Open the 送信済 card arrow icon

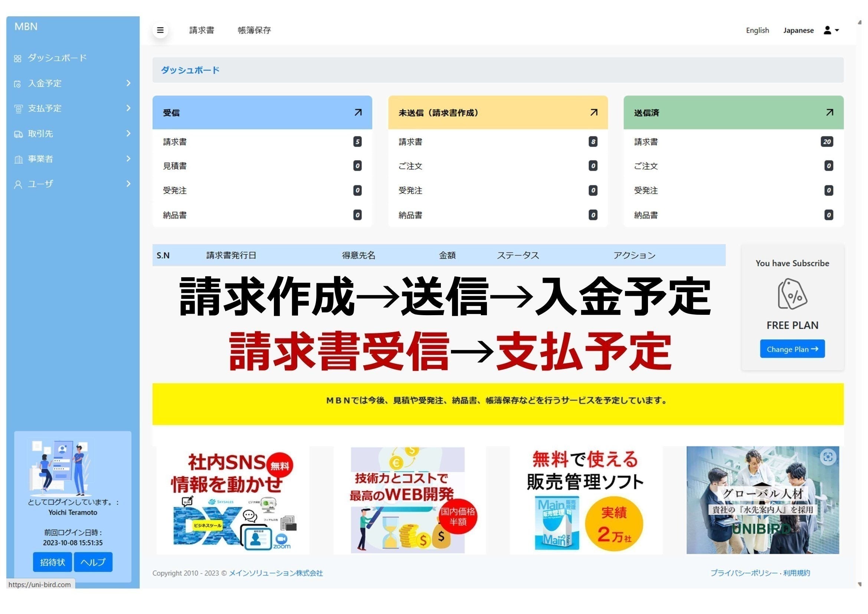click(829, 112)
